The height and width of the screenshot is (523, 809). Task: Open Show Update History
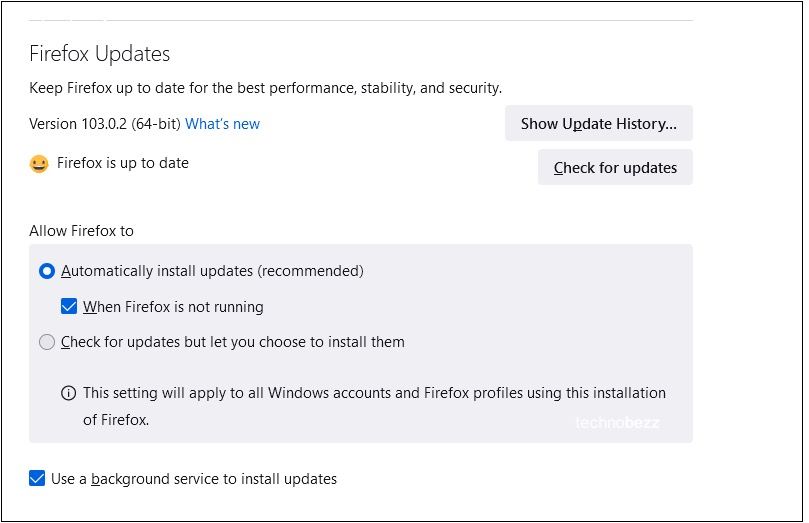(x=598, y=123)
